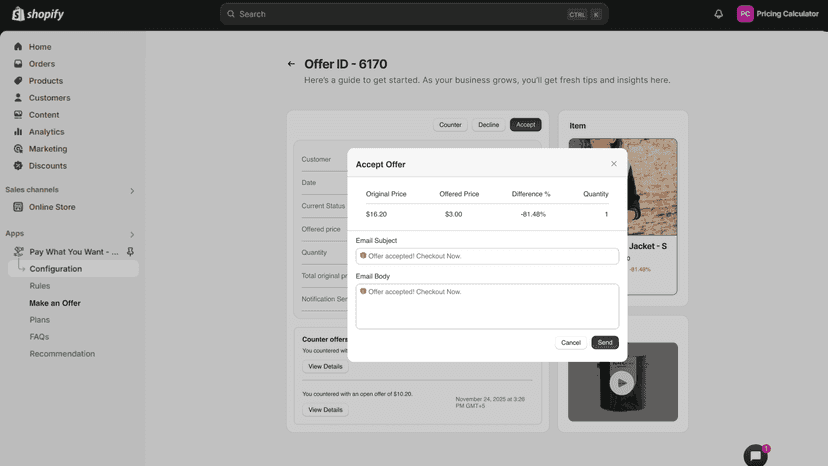Expand the Sales channels section
The height and width of the screenshot is (466, 828).
pos(132,191)
